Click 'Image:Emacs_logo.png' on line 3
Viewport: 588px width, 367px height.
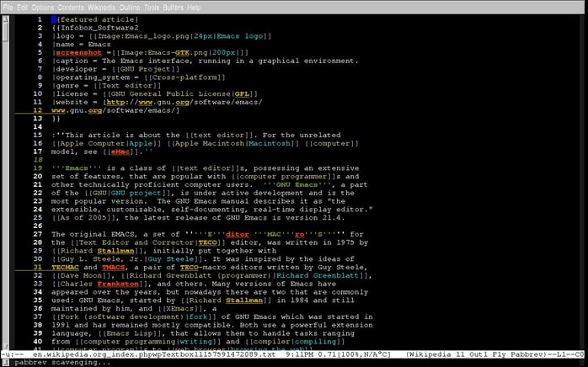coord(143,36)
